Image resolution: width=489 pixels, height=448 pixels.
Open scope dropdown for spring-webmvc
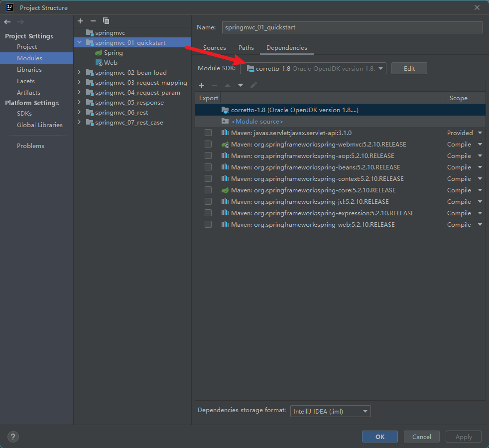480,145
